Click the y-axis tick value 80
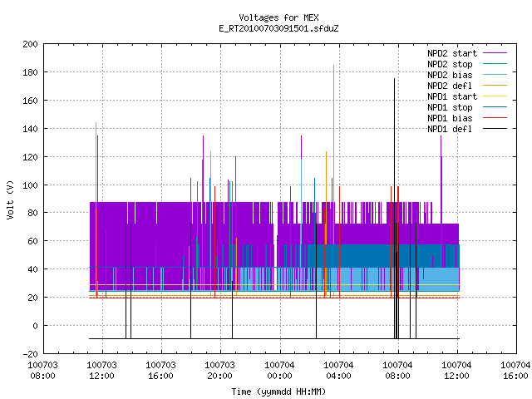Screen dimensions: 532x399 point(33,213)
